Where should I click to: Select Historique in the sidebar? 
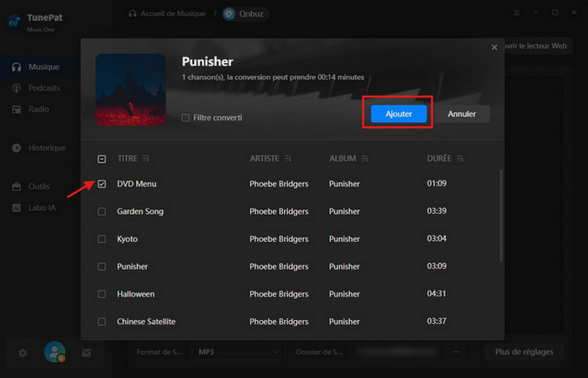tap(46, 148)
